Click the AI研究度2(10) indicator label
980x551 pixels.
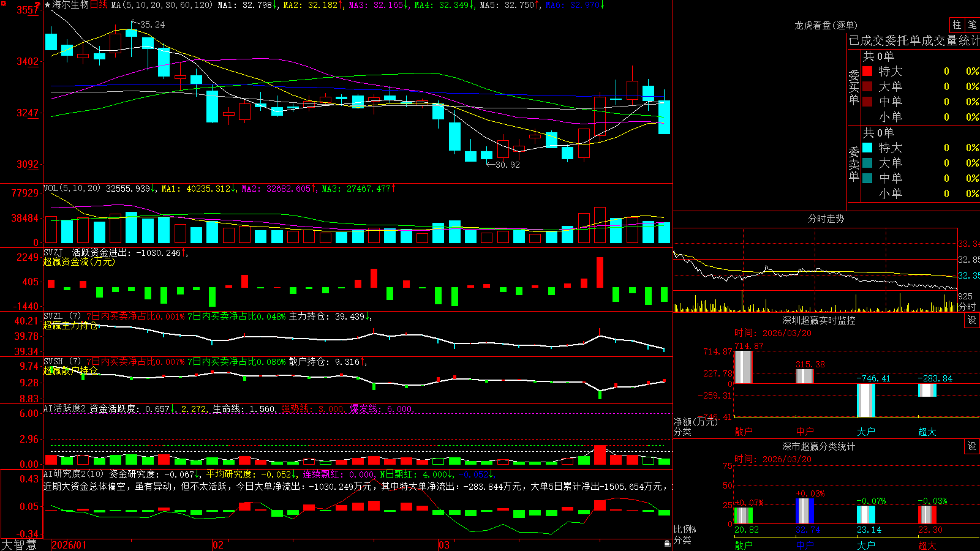point(73,474)
